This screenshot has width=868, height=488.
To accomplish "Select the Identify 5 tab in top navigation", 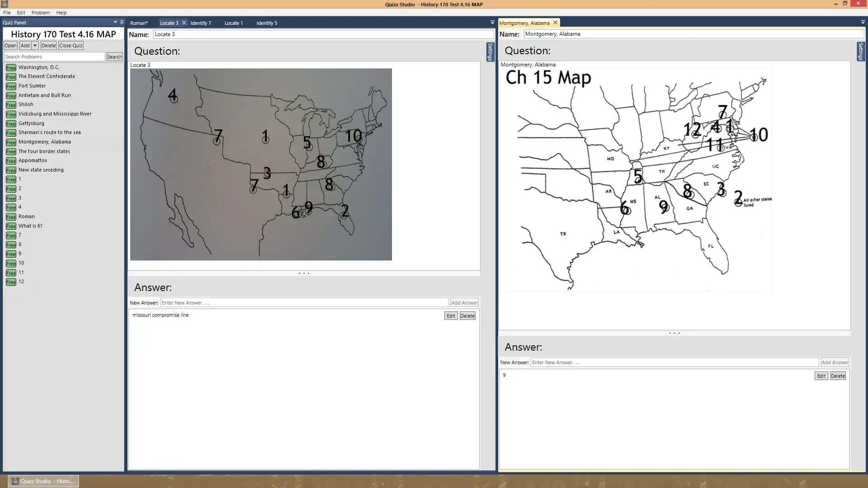I will tap(266, 23).
